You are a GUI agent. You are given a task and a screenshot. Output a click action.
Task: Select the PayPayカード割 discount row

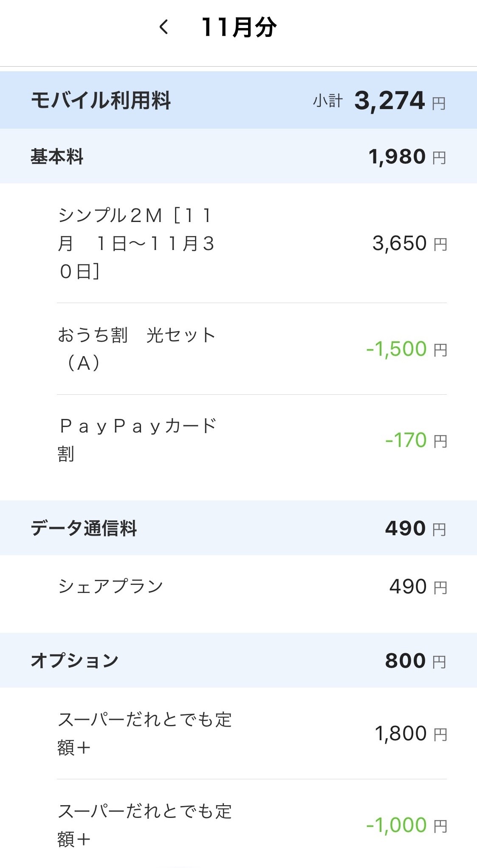point(137,440)
